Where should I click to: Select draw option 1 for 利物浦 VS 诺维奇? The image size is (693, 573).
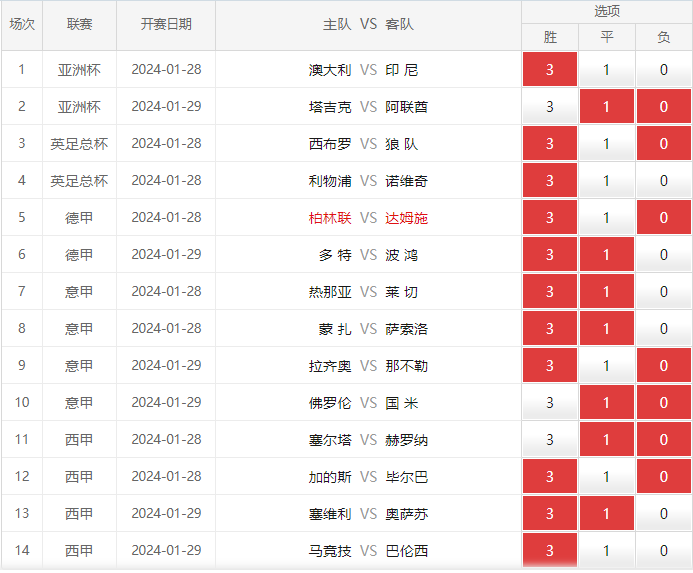[x=606, y=180]
